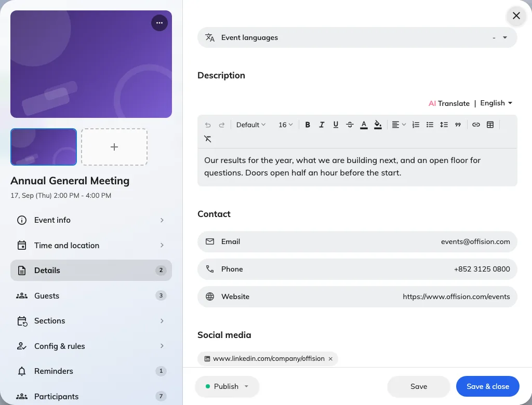Edit the Website contact field

[357, 296]
